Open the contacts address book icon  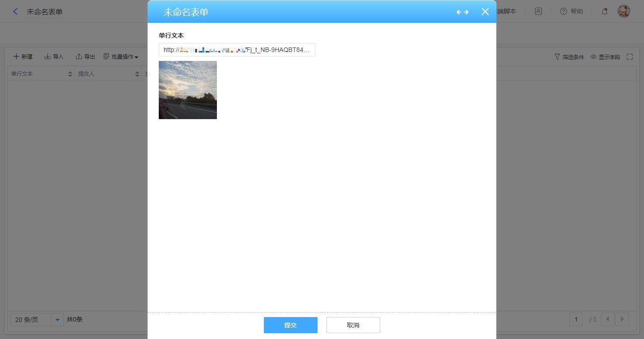pyautogui.click(x=538, y=12)
